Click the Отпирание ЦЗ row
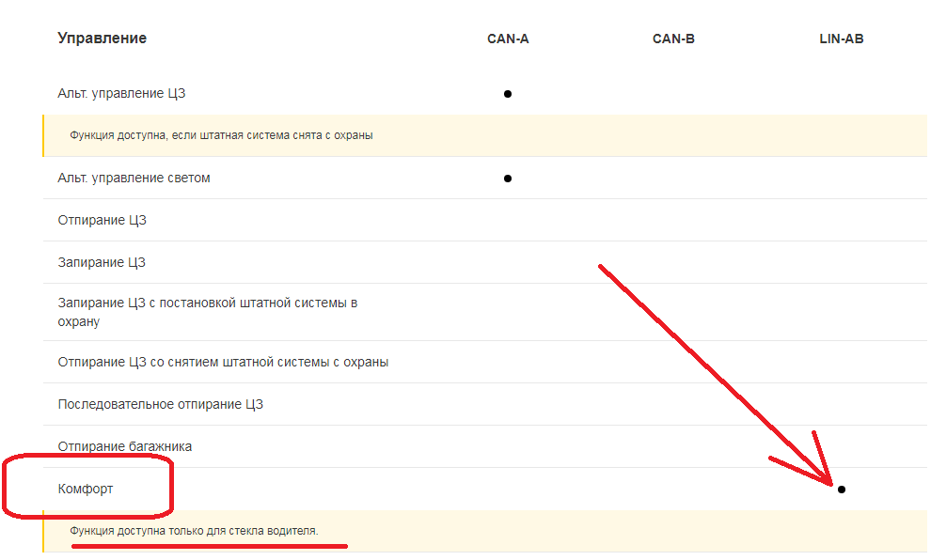 point(102,221)
